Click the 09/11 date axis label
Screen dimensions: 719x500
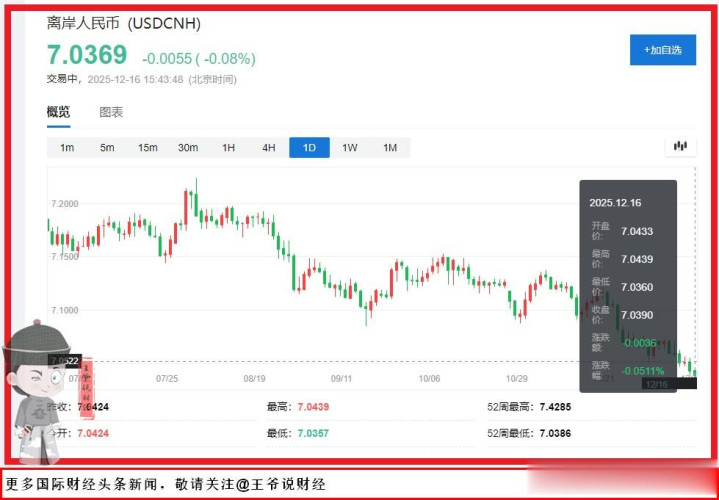pos(342,379)
